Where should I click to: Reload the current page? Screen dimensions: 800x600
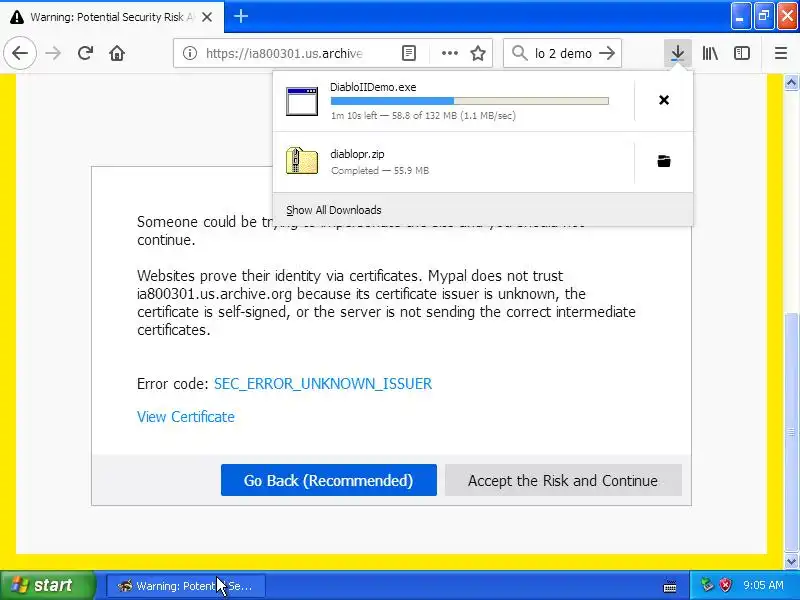coord(85,53)
